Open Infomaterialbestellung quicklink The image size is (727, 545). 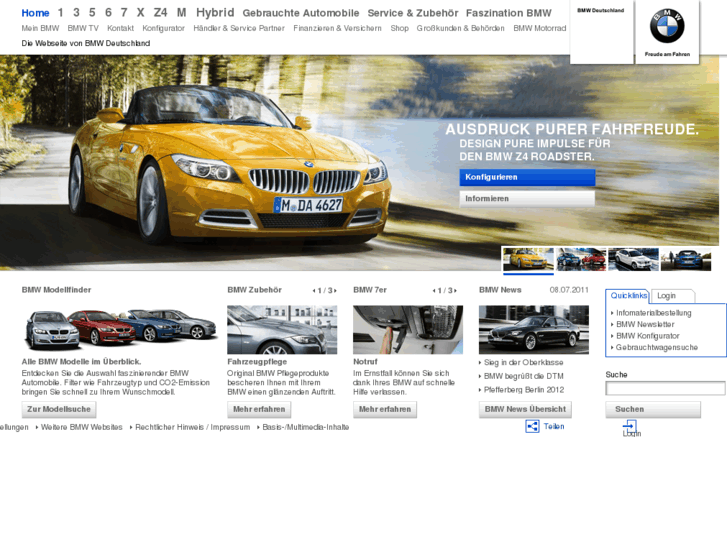tap(653, 313)
